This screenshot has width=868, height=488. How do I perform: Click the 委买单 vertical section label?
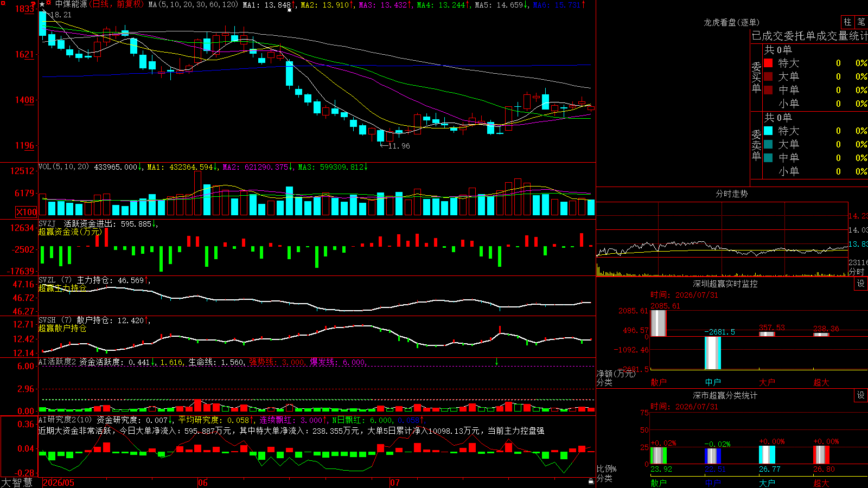click(756, 77)
